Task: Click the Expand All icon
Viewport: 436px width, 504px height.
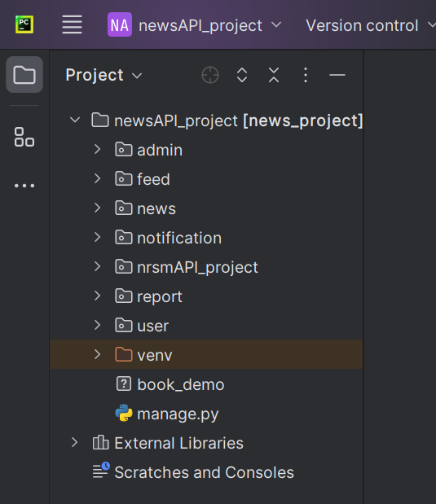Action: pos(242,75)
